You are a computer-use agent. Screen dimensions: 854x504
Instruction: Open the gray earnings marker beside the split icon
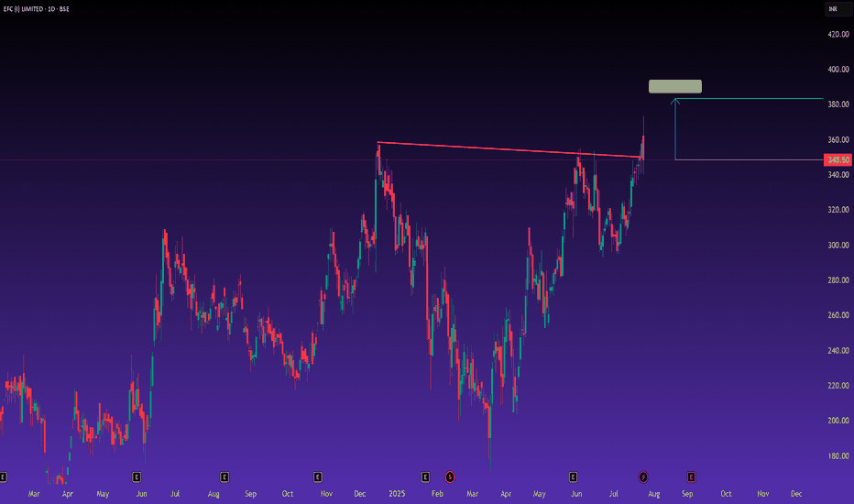(x=425, y=477)
